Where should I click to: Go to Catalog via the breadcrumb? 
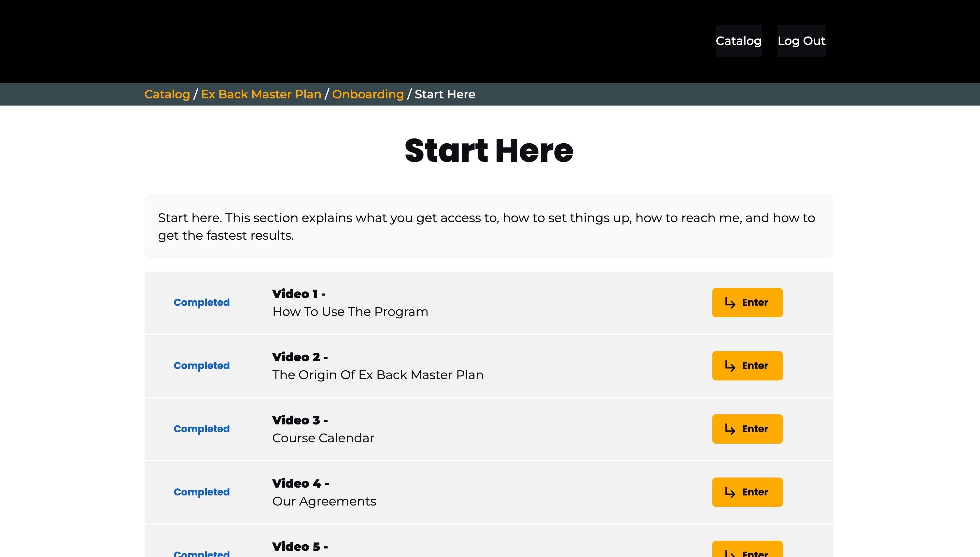tap(167, 94)
